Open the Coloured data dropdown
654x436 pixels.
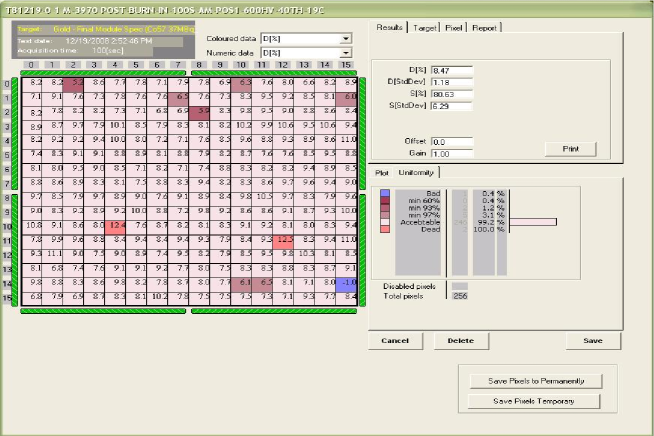point(346,38)
